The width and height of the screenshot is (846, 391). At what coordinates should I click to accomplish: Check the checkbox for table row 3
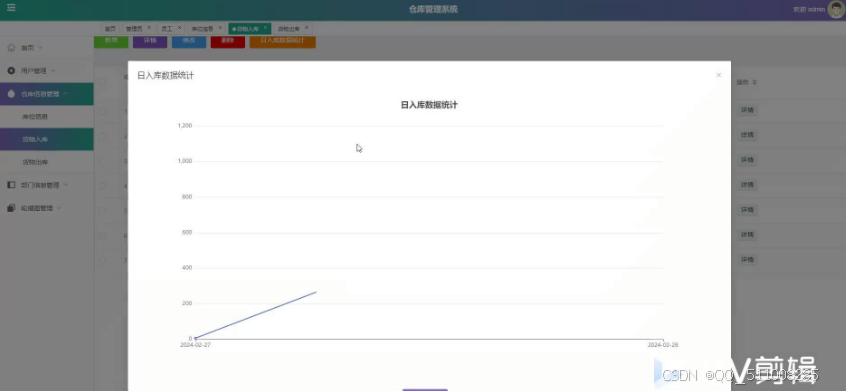click(103, 161)
